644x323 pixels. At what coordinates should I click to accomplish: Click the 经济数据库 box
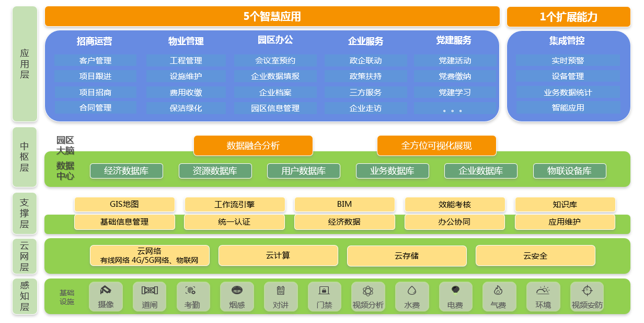coord(126,171)
